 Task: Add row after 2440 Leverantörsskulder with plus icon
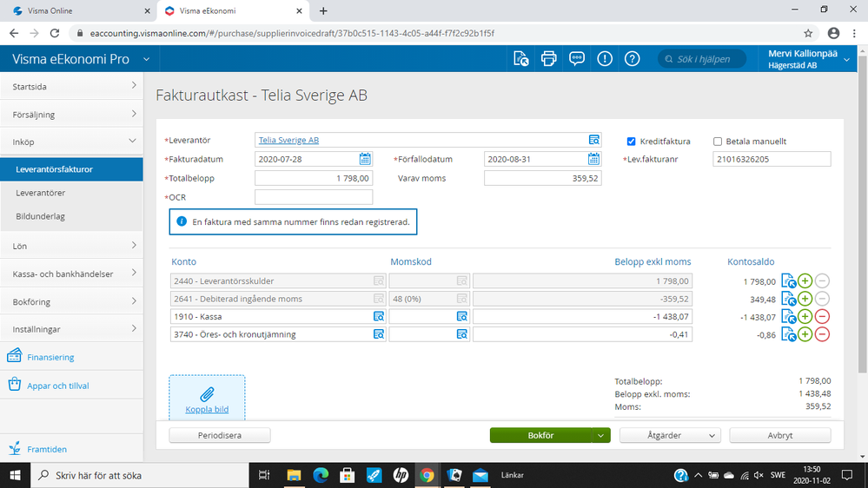coord(805,281)
